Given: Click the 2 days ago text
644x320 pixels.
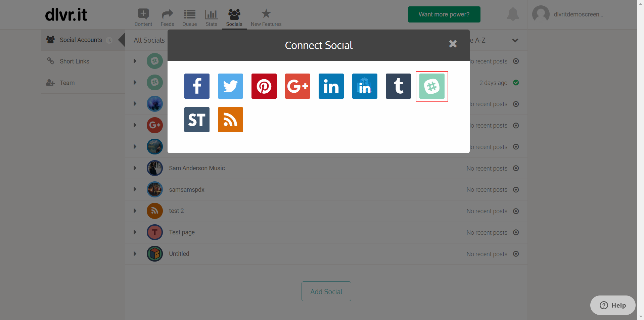Looking at the screenshot, I should pyautogui.click(x=493, y=83).
